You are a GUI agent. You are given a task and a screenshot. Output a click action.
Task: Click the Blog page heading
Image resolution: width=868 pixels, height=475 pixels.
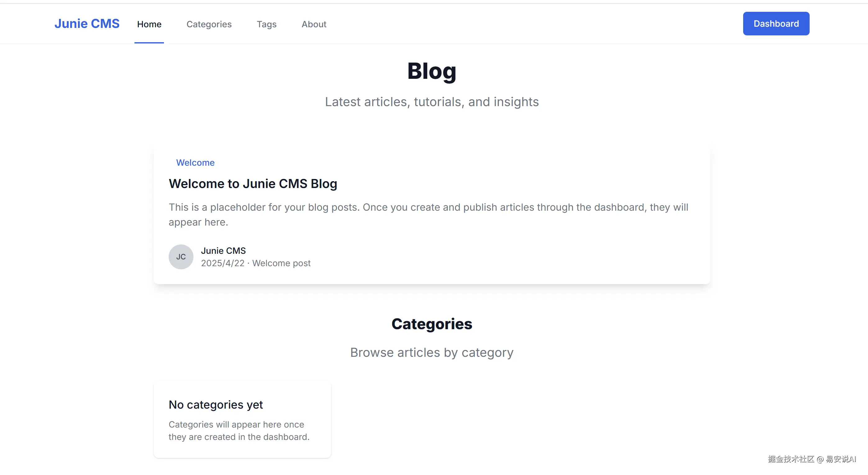(x=432, y=71)
